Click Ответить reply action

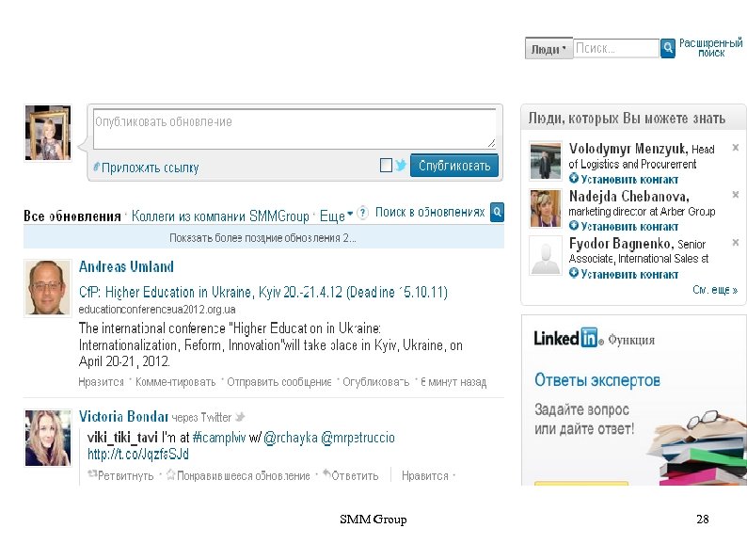351,475
